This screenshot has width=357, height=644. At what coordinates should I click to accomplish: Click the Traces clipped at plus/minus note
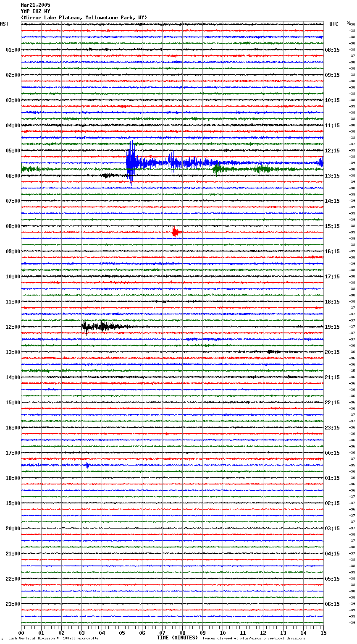[x=254, y=638]
